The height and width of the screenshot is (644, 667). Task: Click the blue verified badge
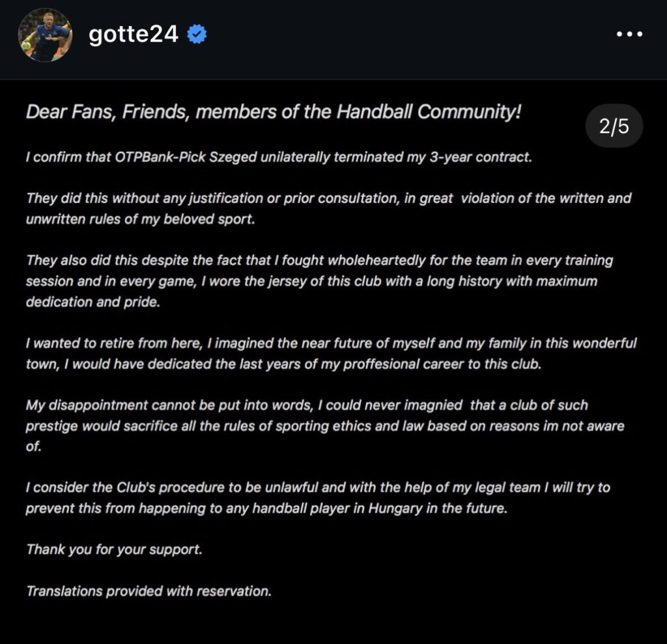[197, 35]
